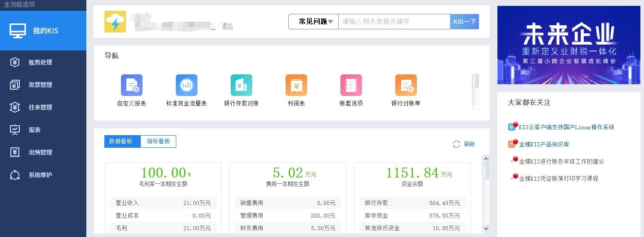Click the 5.02 万元 费用 value
The width and height of the screenshot is (644, 237).
[288, 173]
